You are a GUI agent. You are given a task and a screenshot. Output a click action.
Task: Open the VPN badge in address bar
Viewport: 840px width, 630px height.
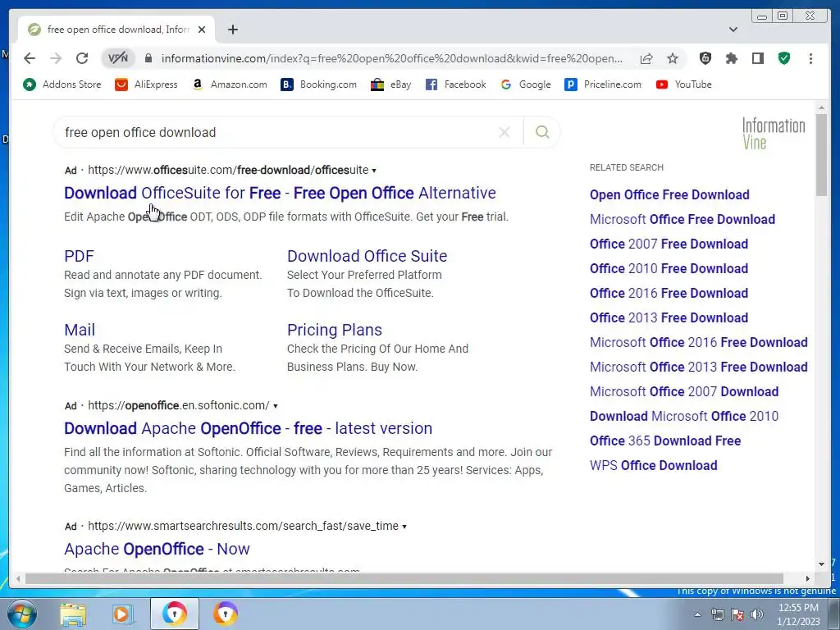(x=118, y=58)
